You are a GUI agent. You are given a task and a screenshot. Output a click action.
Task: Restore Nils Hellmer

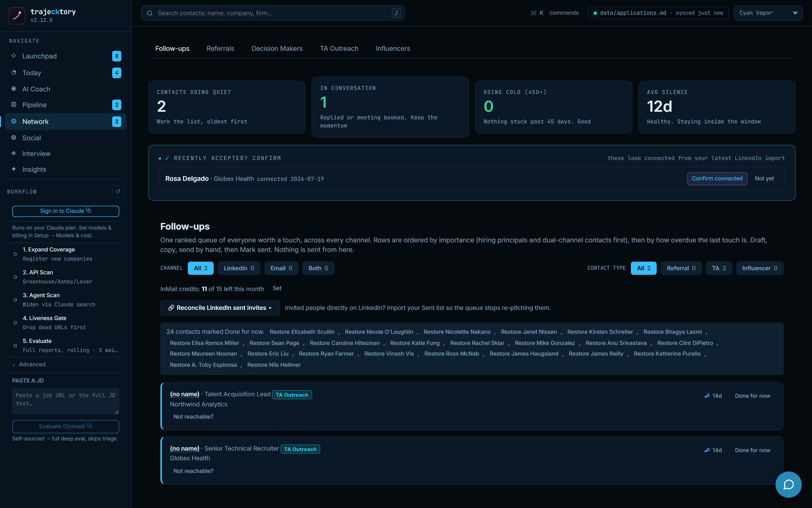coord(274,365)
